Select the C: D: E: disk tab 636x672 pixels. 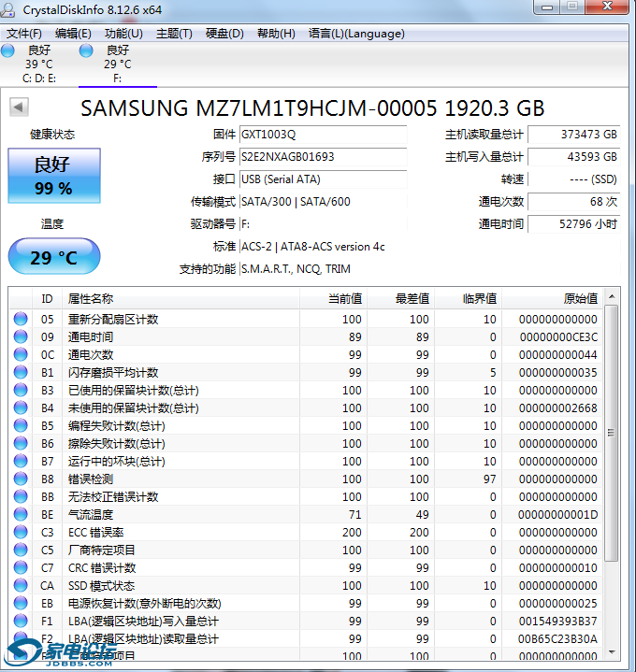(39, 64)
